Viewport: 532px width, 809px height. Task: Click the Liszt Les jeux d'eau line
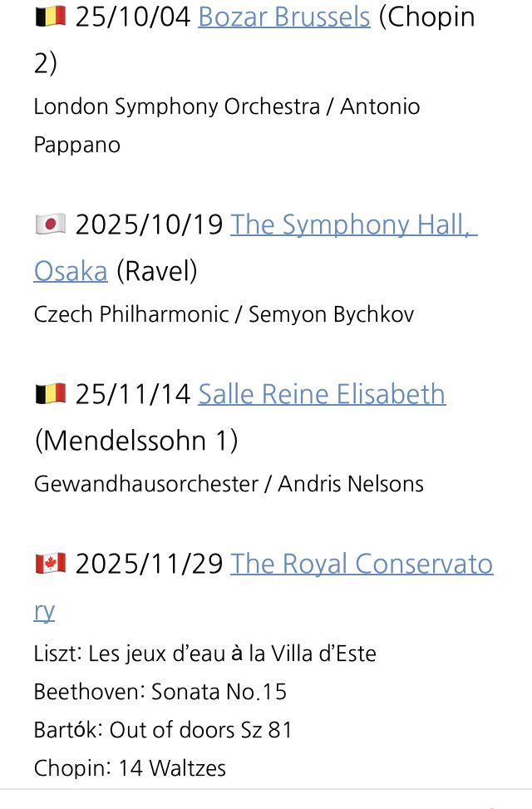tap(204, 654)
